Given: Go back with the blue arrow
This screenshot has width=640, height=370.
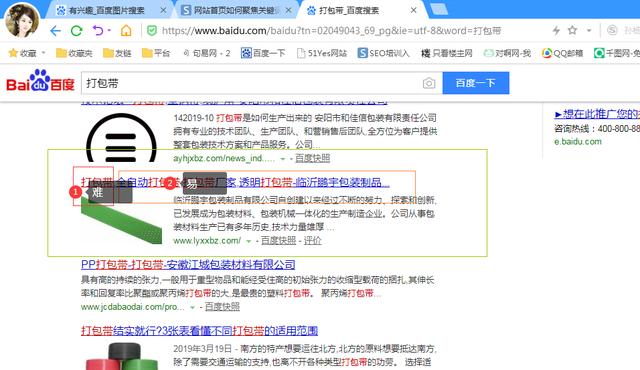Looking at the screenshot, I should 55,31.
